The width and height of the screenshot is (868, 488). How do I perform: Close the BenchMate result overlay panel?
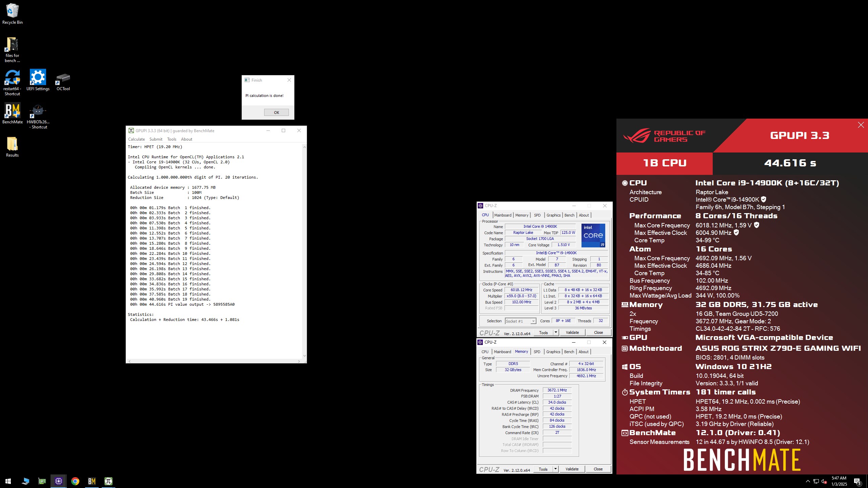coord(861,125)
